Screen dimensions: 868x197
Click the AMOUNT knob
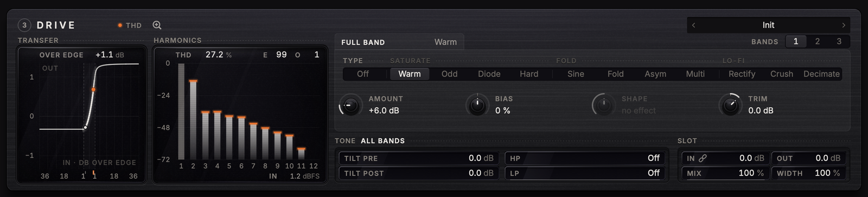point(350,104)
